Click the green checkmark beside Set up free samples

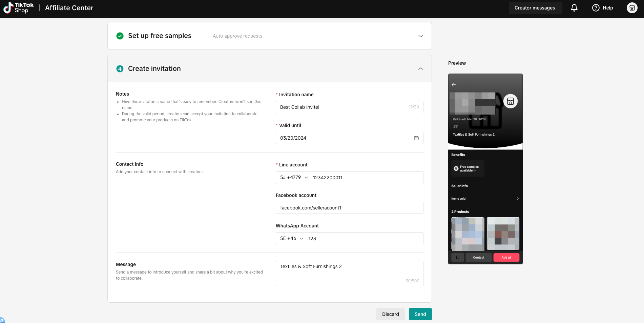(x=120, y=36)
